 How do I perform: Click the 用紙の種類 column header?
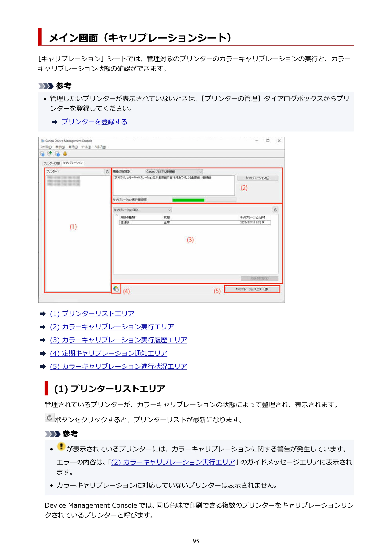[x=128, y=217]
